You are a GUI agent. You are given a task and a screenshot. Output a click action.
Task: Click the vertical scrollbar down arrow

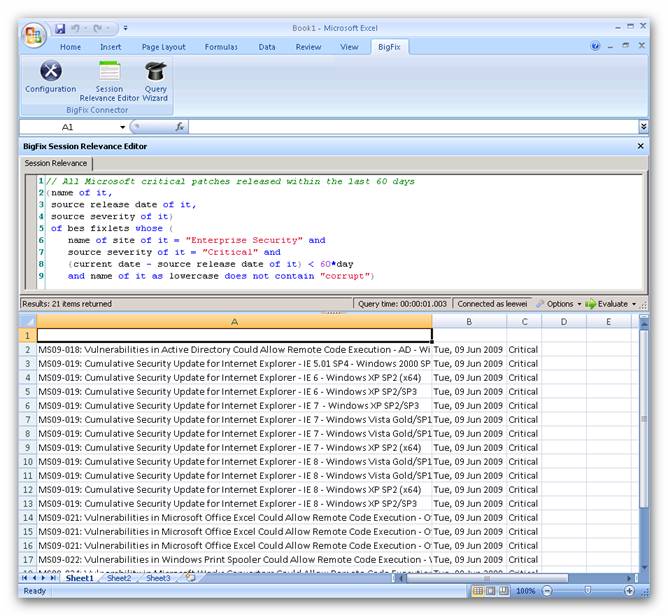[x=644, y=567]
